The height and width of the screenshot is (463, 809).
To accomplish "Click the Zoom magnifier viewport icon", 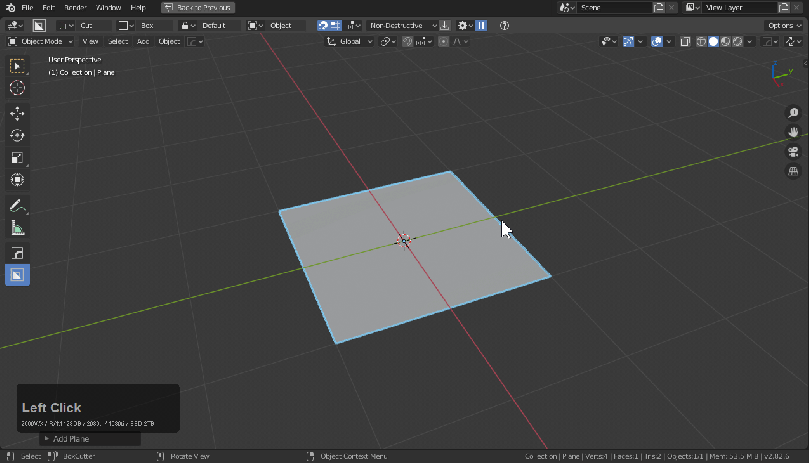I will pos(793,113).
